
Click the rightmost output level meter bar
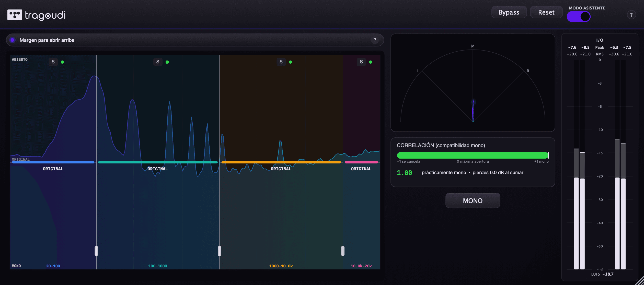tap(623, 165)
